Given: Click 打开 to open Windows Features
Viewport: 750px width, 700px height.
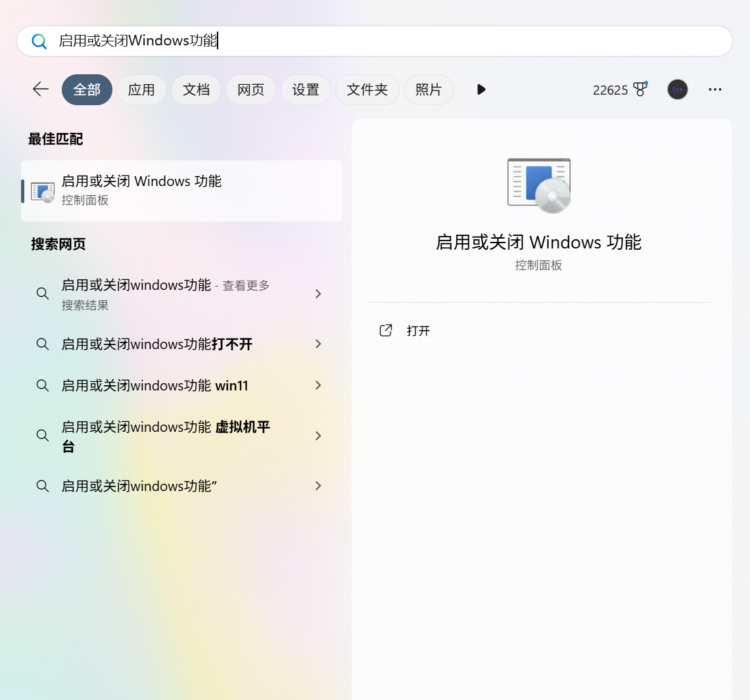Looking at the screenshot, I should click(x=418, y=331).
